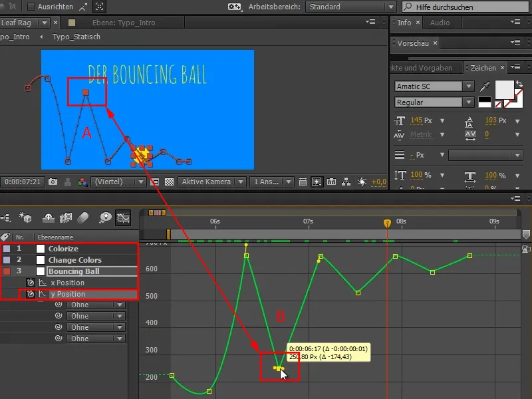Click the Ebenenname column header

[x=55, y=237]
